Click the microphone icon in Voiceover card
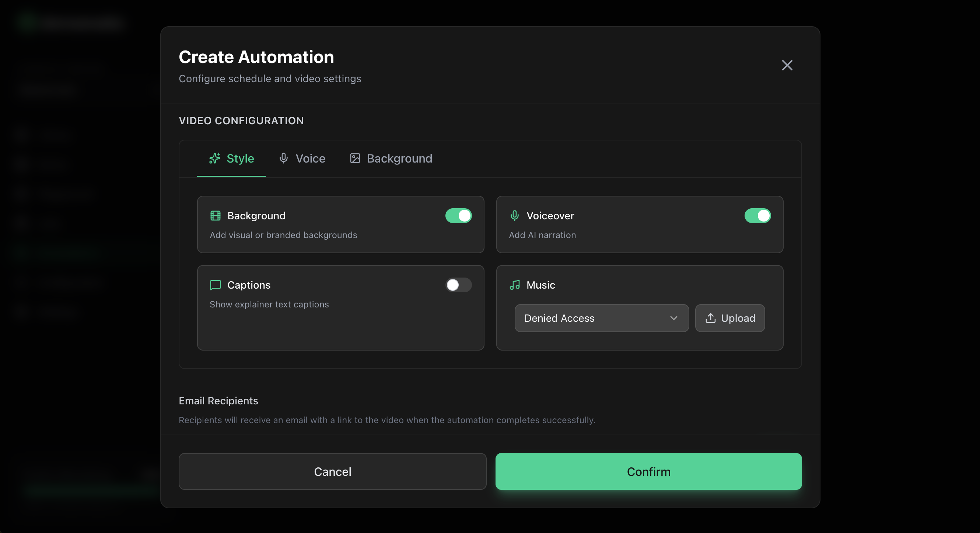 click(x=514, y=216)
